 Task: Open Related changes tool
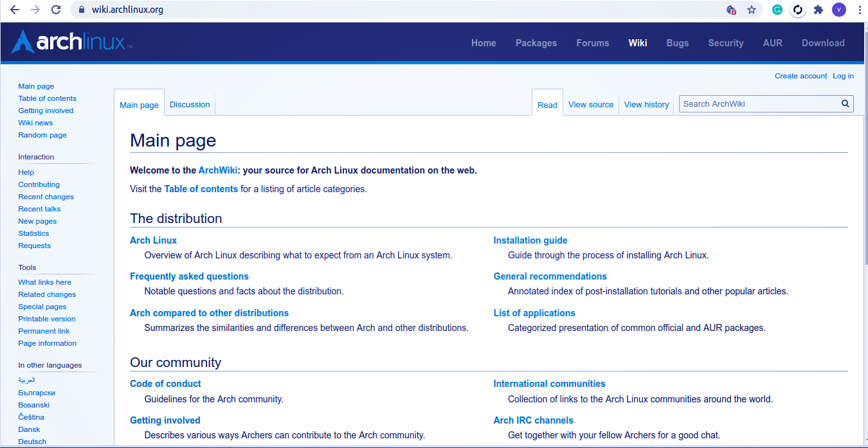(x=47, y=294)
